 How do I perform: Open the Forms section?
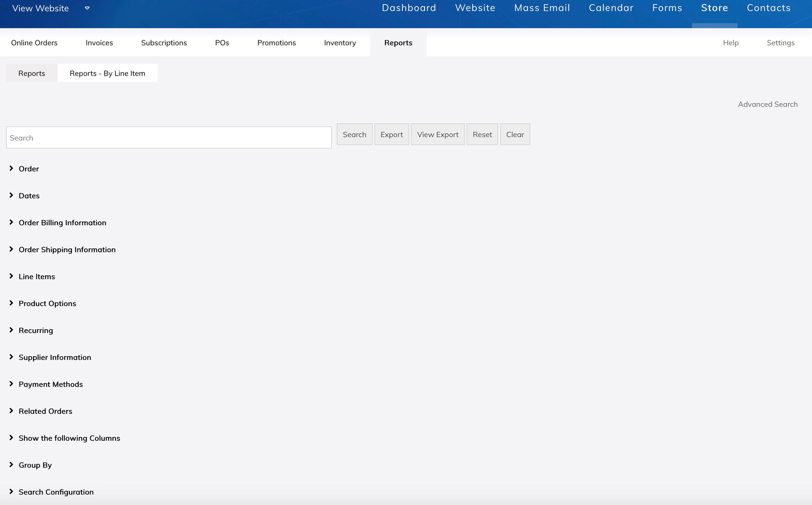(x=667, y=8)
